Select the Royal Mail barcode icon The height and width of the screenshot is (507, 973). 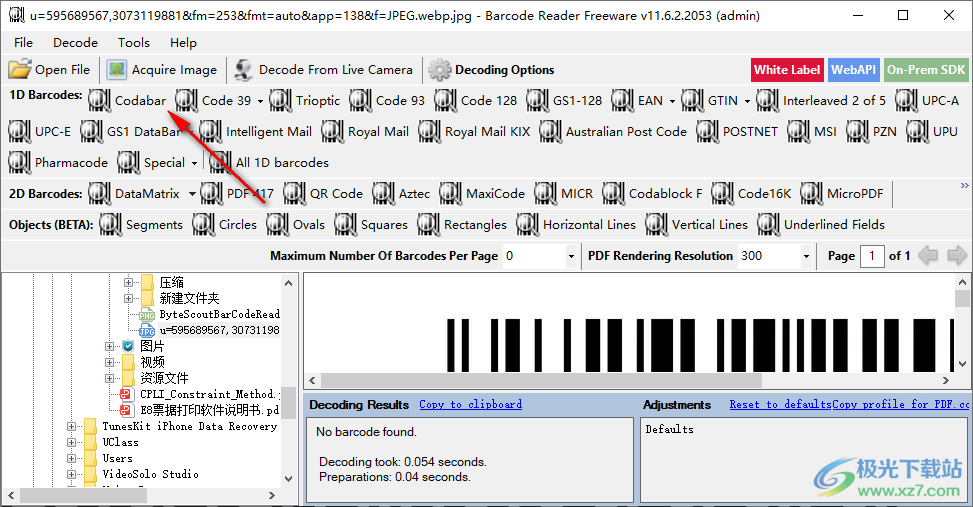point(332,132)
